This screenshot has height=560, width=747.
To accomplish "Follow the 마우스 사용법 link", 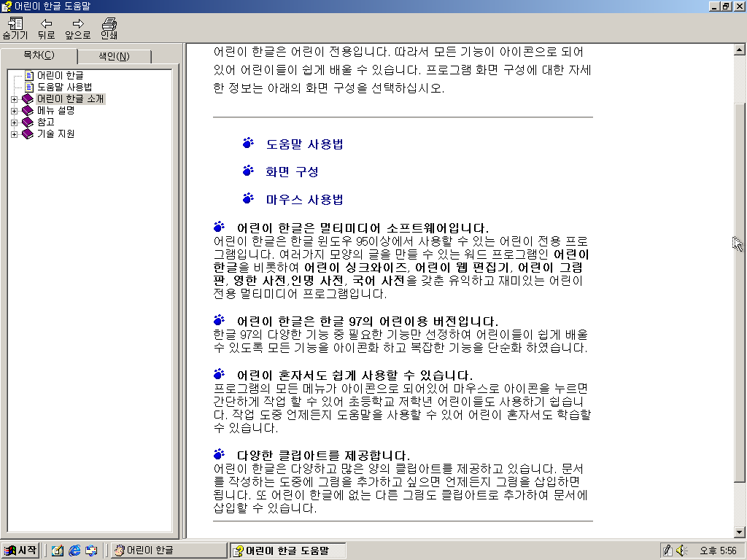I will coord(304,199).
